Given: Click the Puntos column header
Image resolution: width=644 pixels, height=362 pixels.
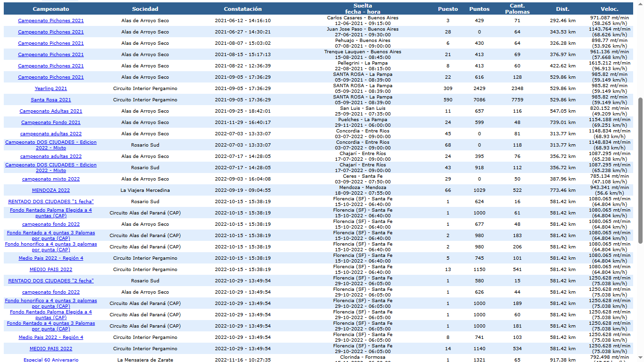Looking at the screenshot, I should tap(479, 9).
